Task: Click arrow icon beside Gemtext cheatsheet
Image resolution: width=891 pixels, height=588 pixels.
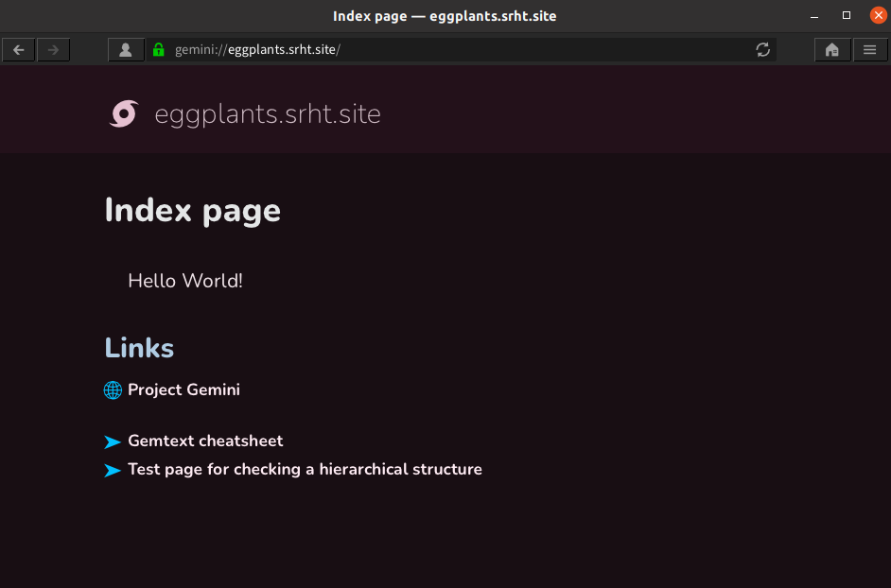Action: point(113,442)
